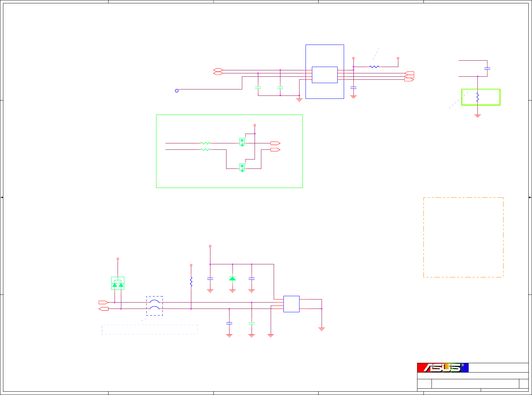Select blue capacitor left of green diode

click(x=210, y=279)
